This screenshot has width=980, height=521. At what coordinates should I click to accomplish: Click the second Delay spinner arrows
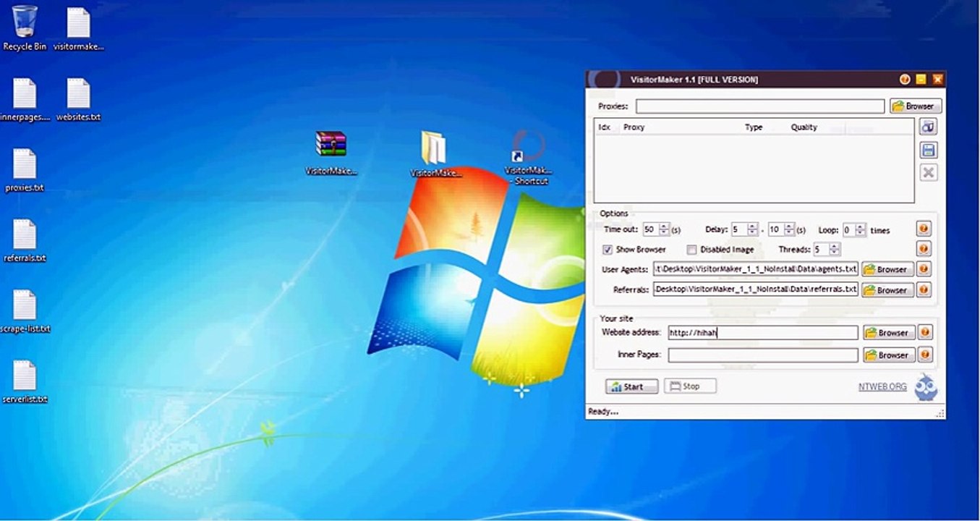click(x=790, y=229)
